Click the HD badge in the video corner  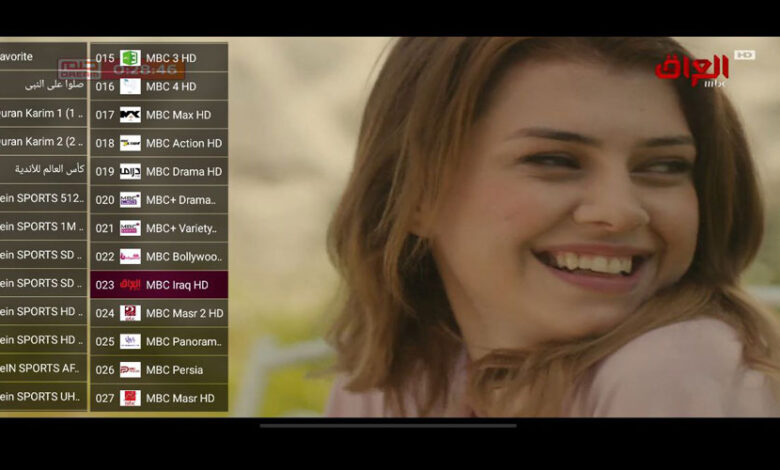tap(744, 55)
